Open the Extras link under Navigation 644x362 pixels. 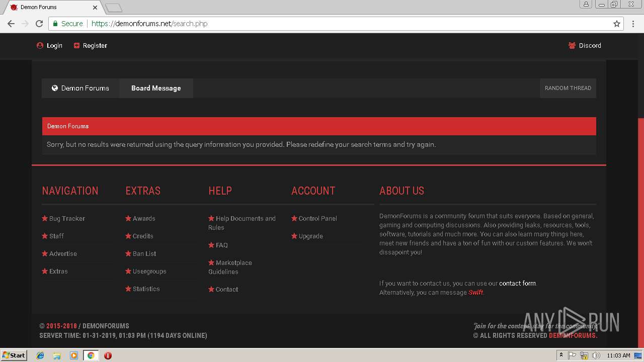pyautogui.click(x=58, y=271)
